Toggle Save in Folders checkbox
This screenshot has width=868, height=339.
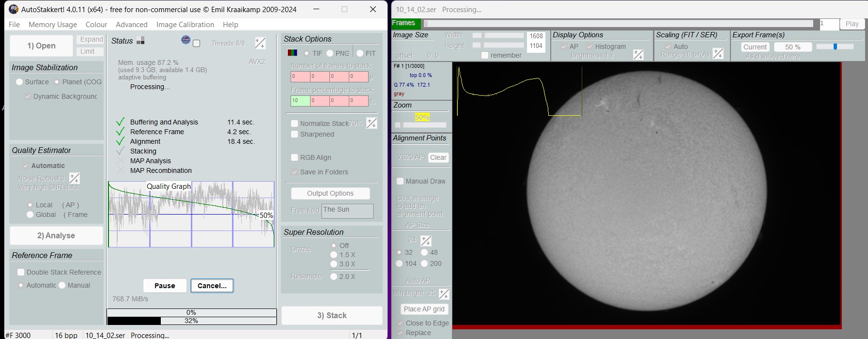coord(294,172)
